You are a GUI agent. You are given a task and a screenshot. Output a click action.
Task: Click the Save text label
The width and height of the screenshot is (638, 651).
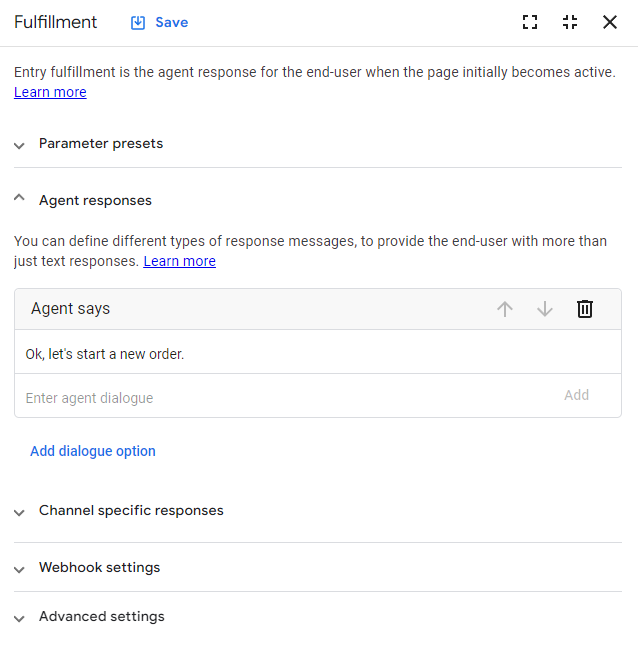pyautogui.click(x=171, y=22)
